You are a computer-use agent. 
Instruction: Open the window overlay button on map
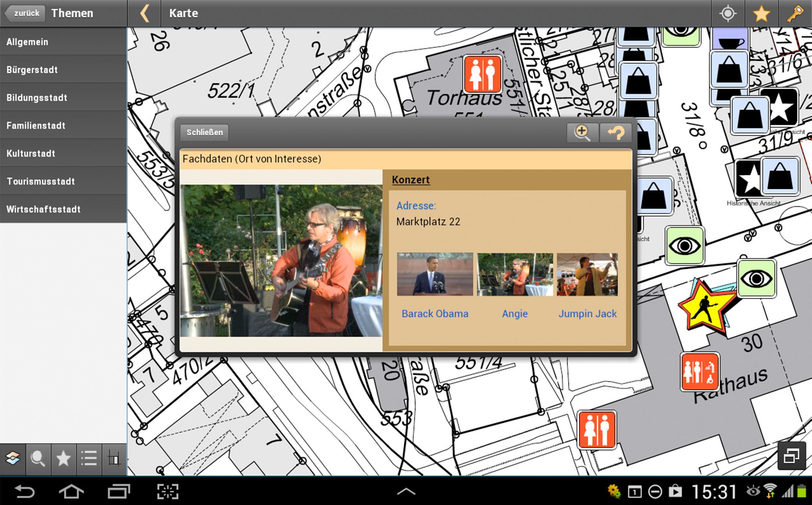click(791, 456)
